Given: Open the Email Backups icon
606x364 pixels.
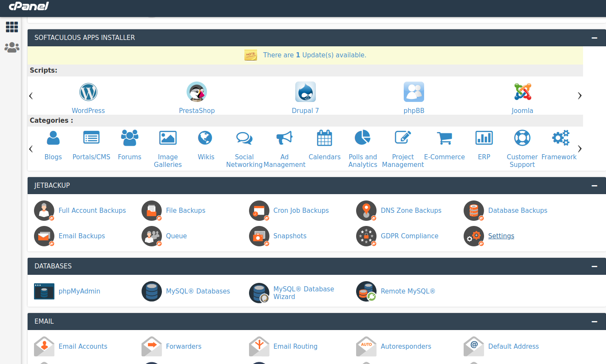Looking at the screenshot, I should coord(44,236).
